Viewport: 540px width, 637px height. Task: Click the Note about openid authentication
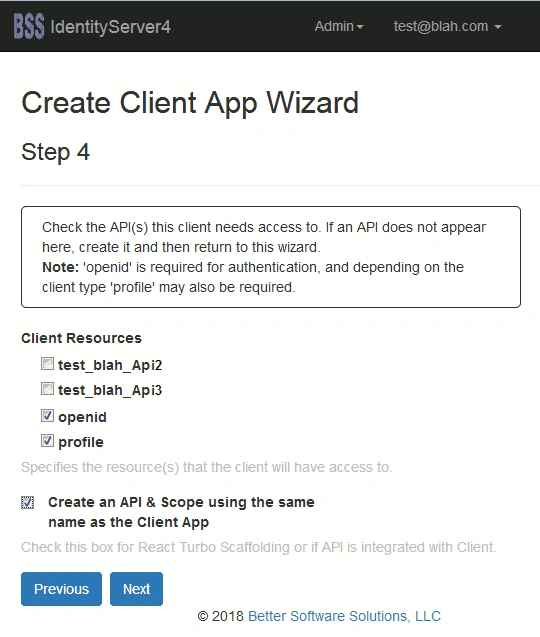tap(253, 277)
